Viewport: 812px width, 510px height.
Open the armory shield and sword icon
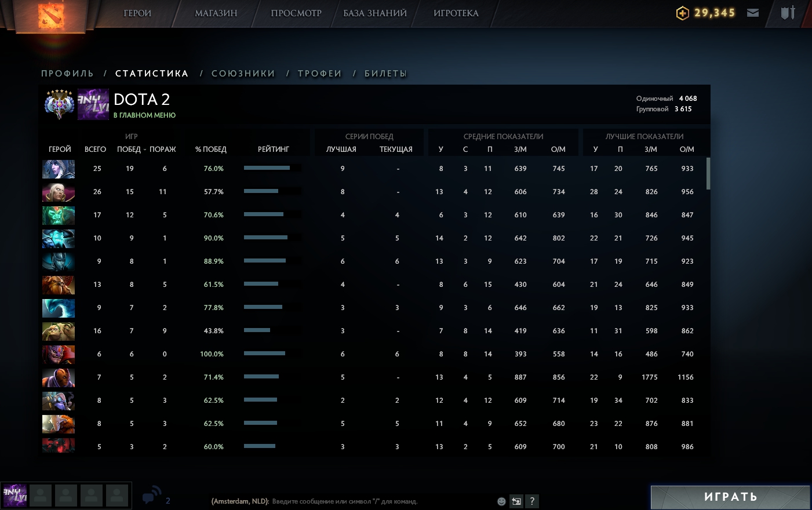tap(788, 12)
